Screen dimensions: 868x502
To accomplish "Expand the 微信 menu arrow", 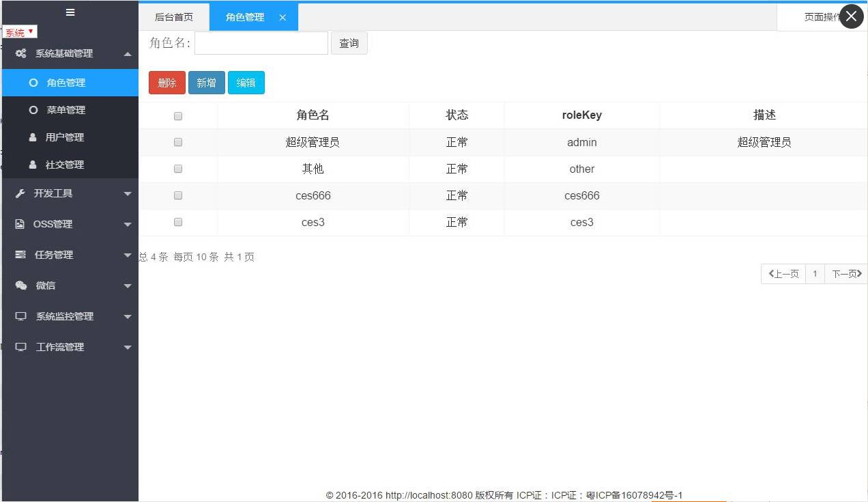I will [128, 286].
